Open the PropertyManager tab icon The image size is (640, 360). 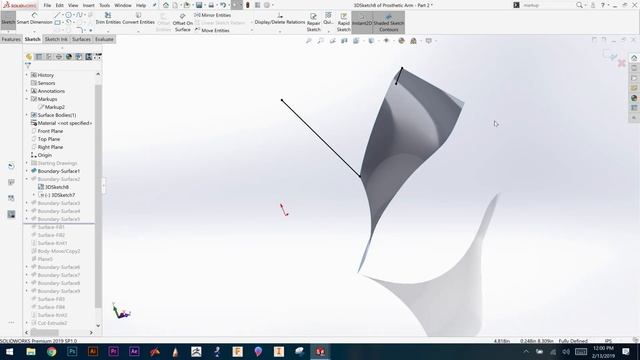[39, 57]
